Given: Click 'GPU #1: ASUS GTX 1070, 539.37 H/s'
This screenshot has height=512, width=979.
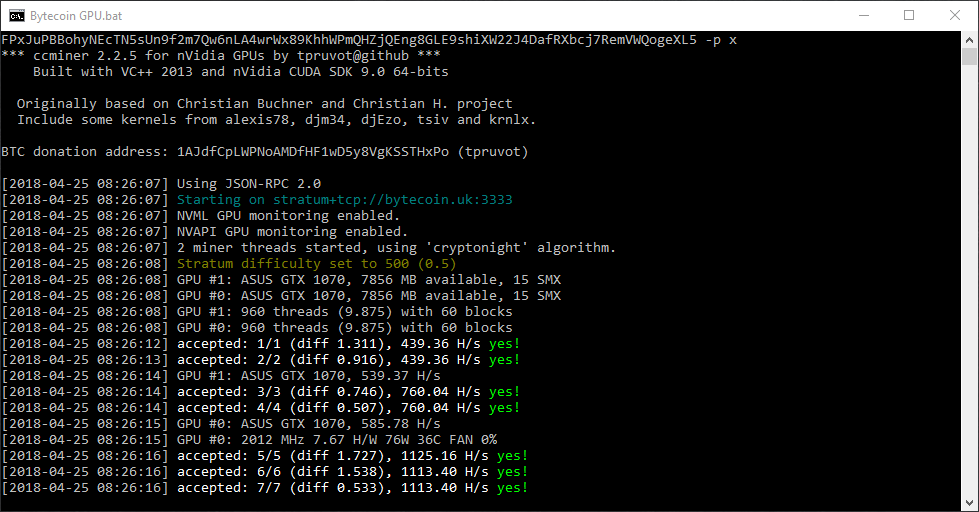Looking at the screenshot, I should click(308, 376).
